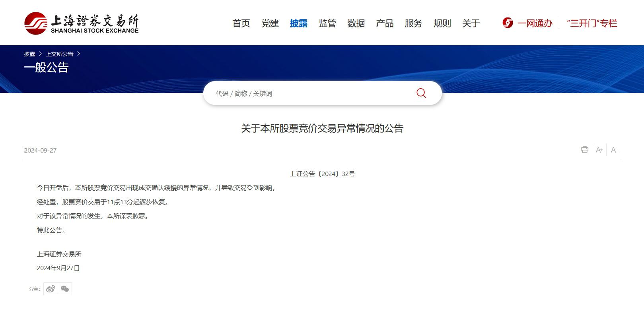The image size is (644, 319).
Task: Go to 上交所公告 in the breadcrumb
Action: [x=60, y=54]
